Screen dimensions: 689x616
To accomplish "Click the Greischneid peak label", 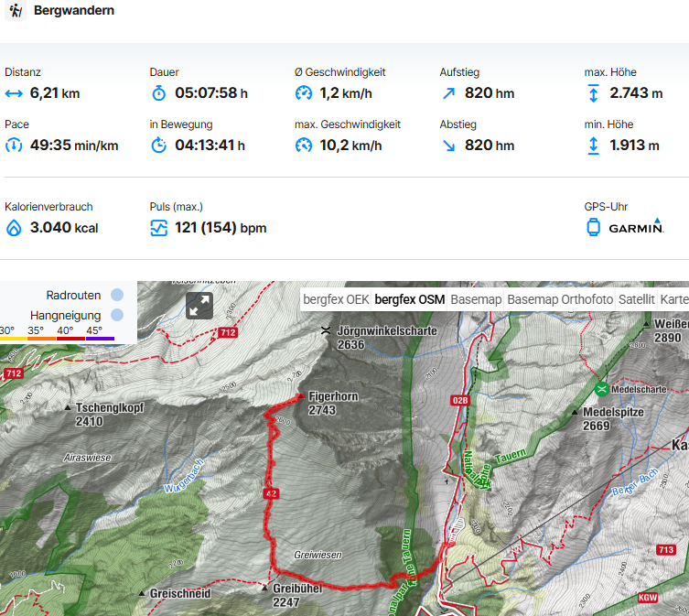I will (180, 594).
